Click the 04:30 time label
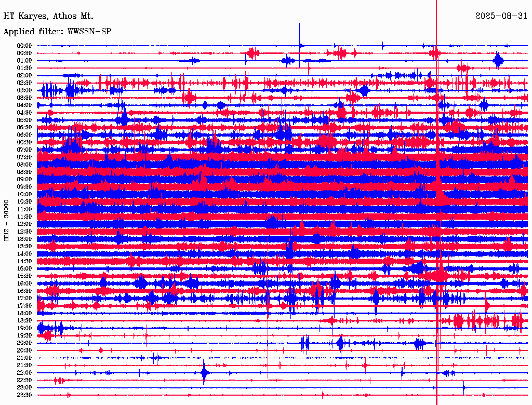 [24, 112]
